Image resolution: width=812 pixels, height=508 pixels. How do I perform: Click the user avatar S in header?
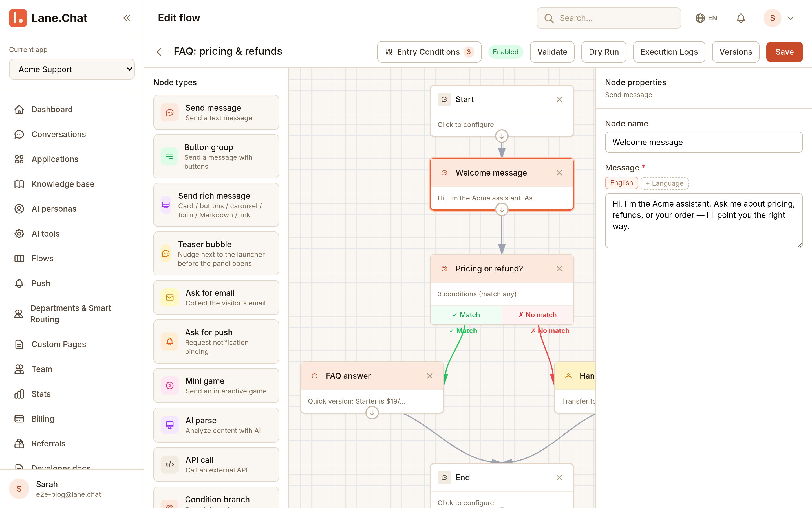tap(773, 18)
